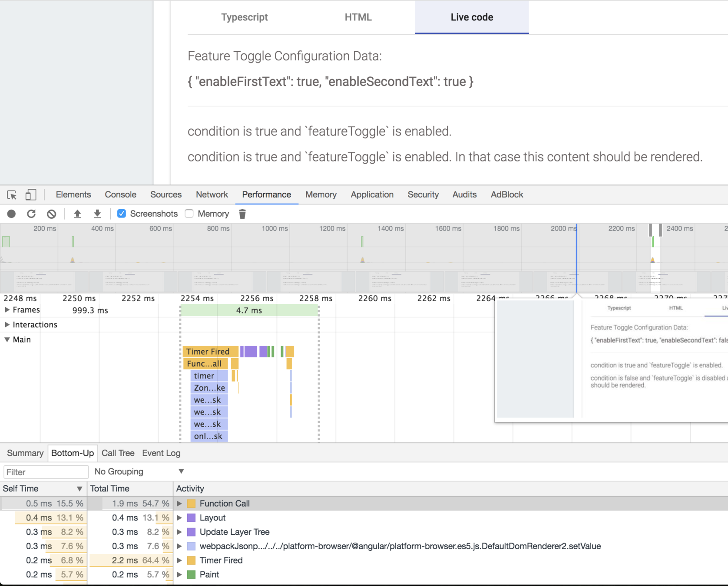Screen dimensions: 728x586
Task: Switch to the Typescript tab
Action: pos(245,17)
